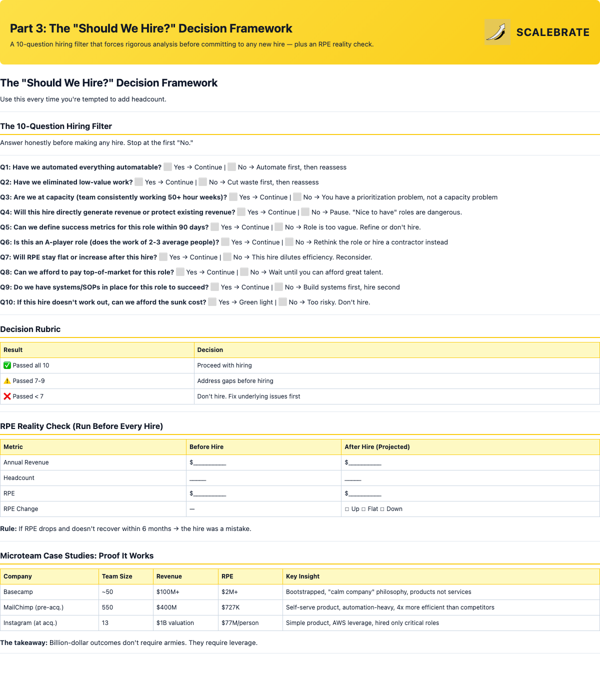Click the 'Part 3' banner title
This screenshot has height=700, width=600.
(x=151, y=28)
